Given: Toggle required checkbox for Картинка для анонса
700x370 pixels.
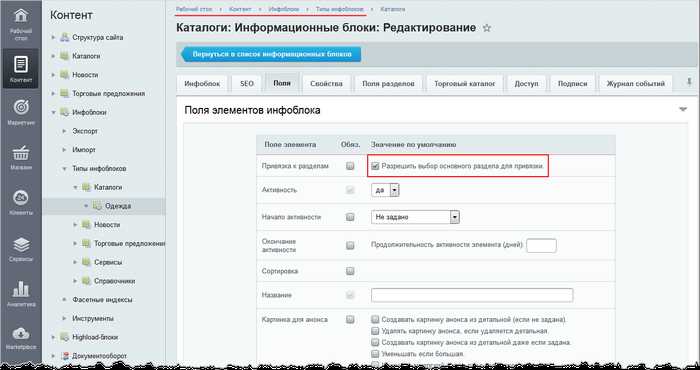Looking at the screenshot, I should 350,320.
